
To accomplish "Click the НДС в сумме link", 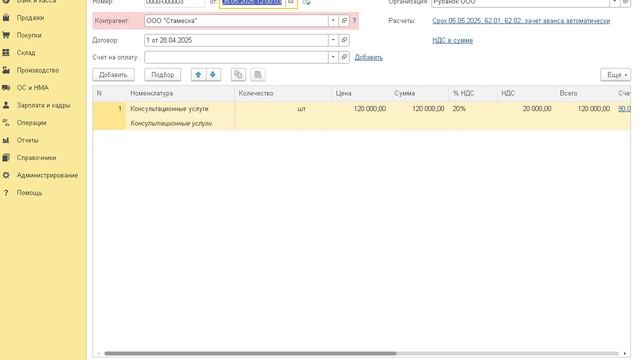I will pos(452,40).
